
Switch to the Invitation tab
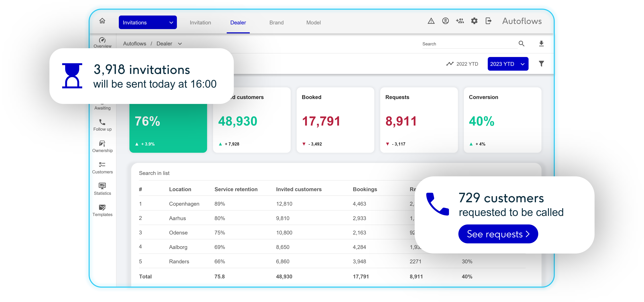[x=200, y=23]
